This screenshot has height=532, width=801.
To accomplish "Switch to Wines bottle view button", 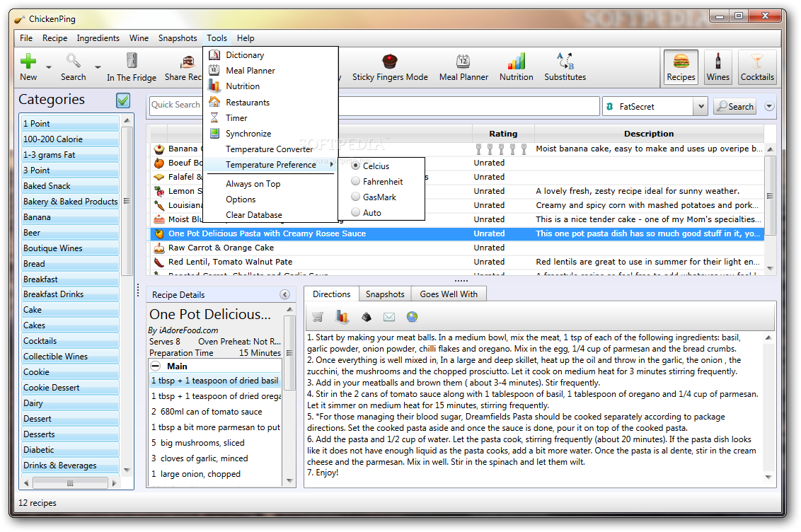I will point(718,67).
